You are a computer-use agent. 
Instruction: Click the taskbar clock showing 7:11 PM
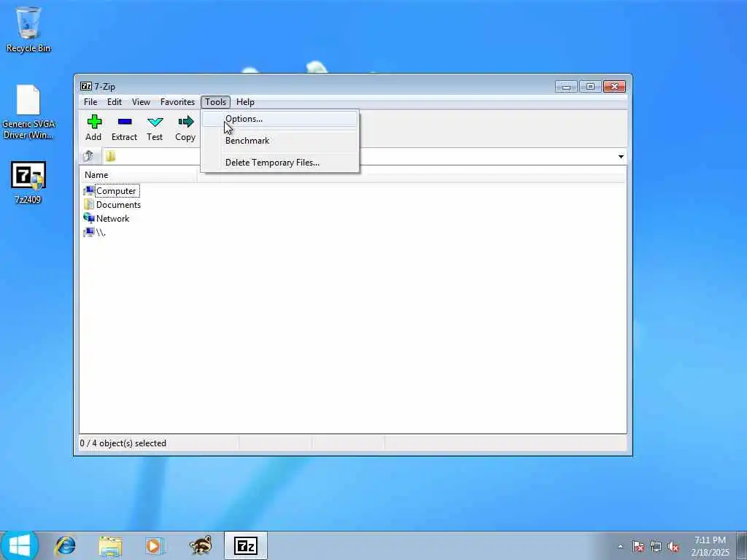710,546
